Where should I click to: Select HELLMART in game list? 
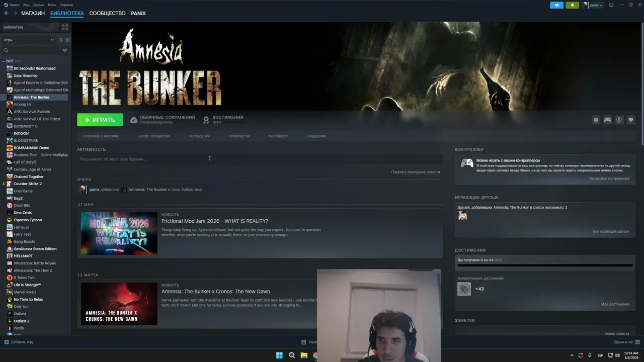23,256
